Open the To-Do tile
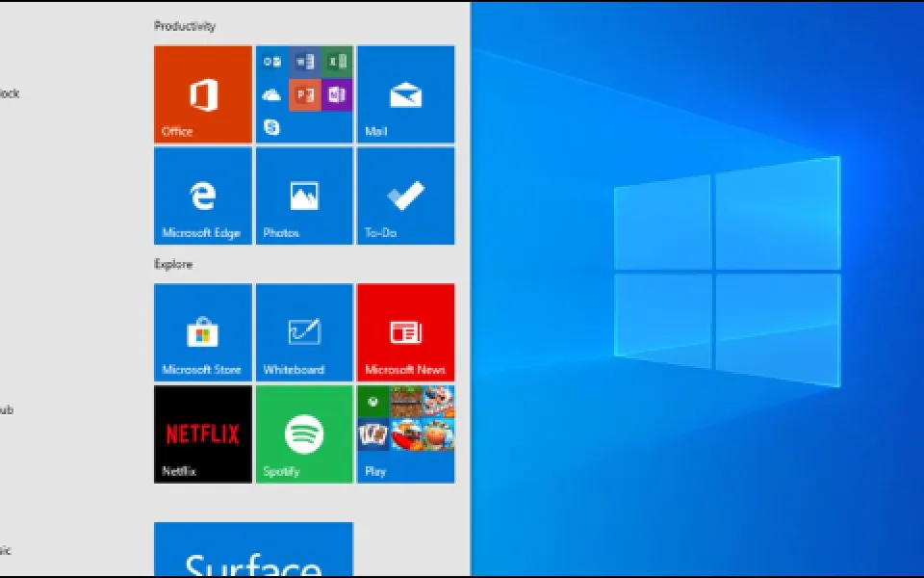This screenshot has width=924, height=578. (405, 196)
